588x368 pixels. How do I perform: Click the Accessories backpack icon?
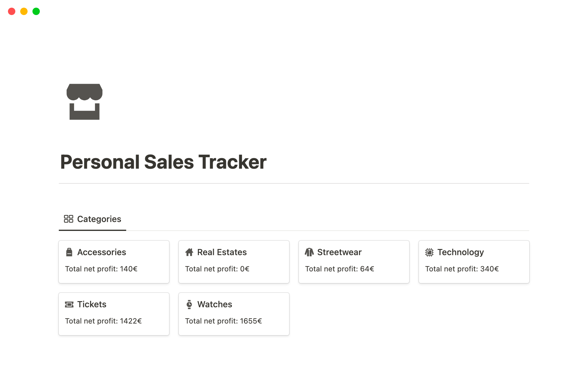[69, 252]
